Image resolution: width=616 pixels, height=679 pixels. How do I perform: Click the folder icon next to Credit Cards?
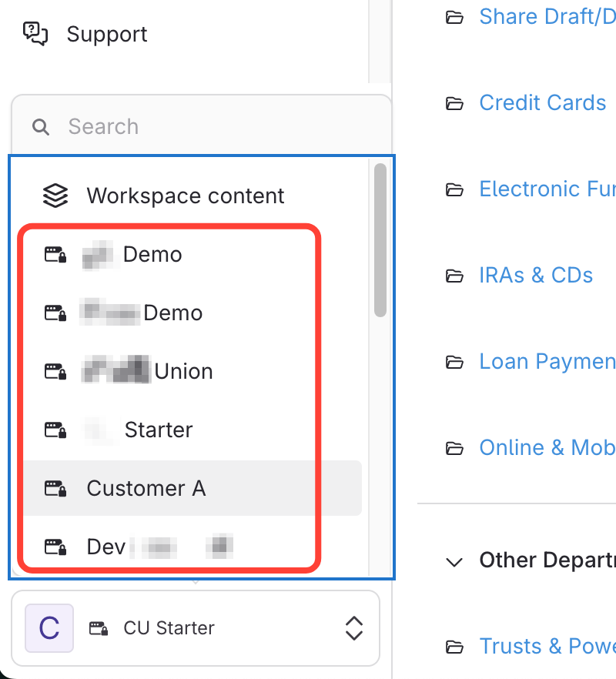pyautogui.click(x=454, y=103)
